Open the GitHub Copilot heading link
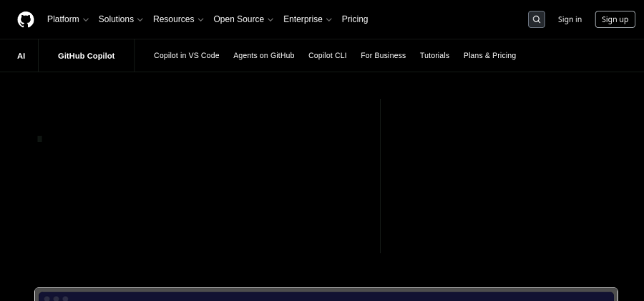The width and height of the screenshot is (644, 301). coord(87,56)
